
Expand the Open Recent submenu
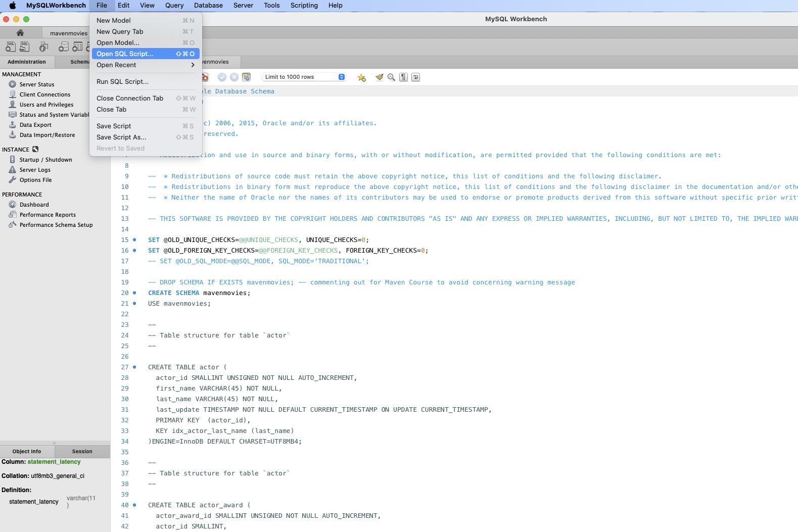point(146,65)
